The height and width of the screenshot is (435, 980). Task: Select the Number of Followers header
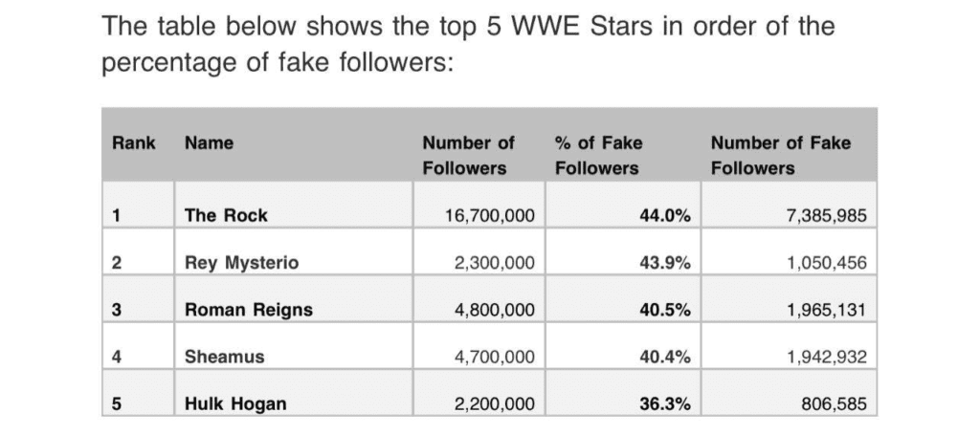(x=468, y=155)
